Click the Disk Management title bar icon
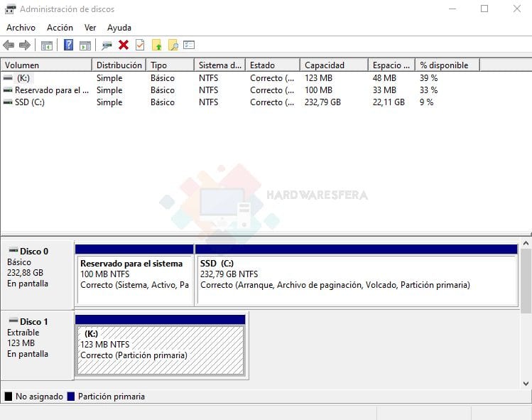This screenshot has height=420, width=532. tap(10, 9)
